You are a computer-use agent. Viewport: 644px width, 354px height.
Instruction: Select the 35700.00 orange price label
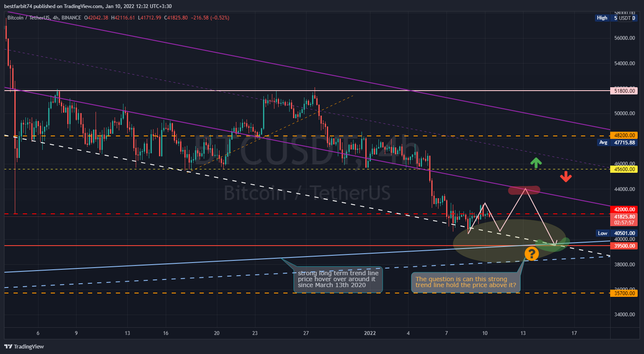click(x=624, y=293)
